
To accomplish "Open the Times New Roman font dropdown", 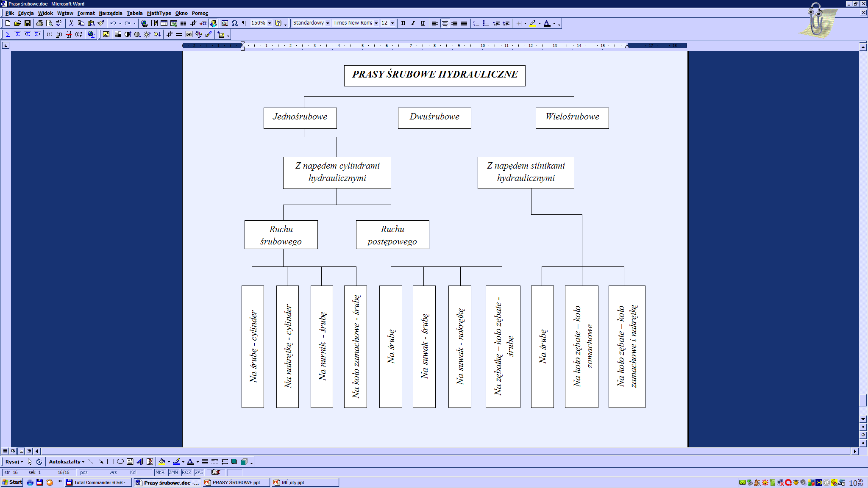I will tap(376, 23).
